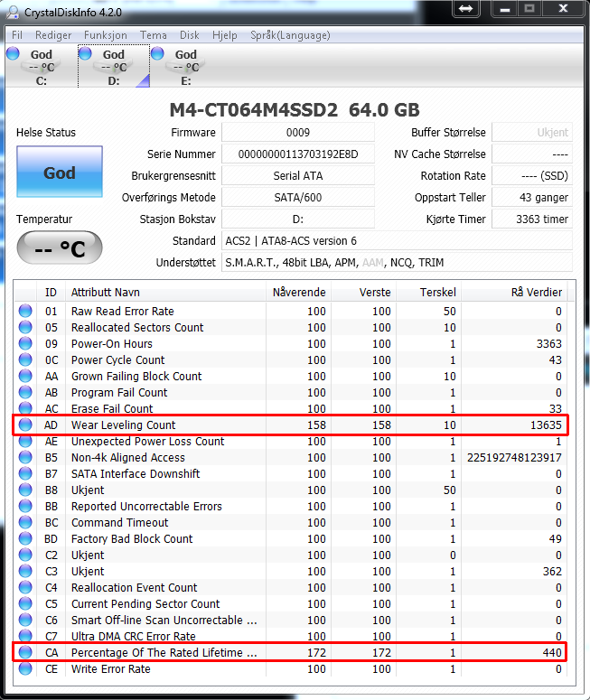Click status icon for Wear Leveling Count
The height and width of the screenshot is (700, 590).
click(x=25, y=425)
